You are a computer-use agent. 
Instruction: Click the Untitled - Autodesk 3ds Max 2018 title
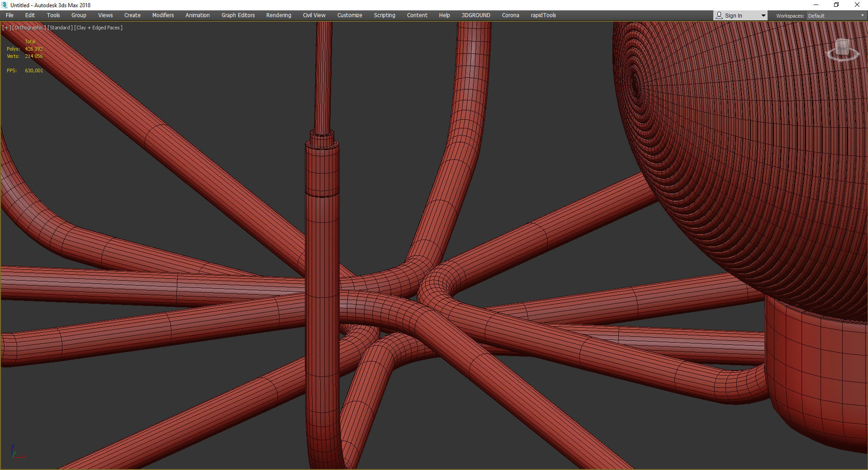[x=51, y=5]
